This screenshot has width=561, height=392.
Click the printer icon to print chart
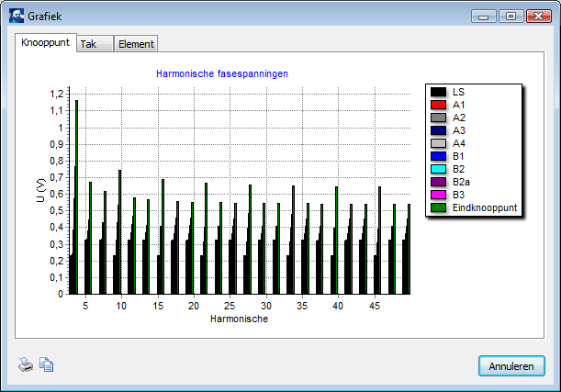[x=26, y=365]
